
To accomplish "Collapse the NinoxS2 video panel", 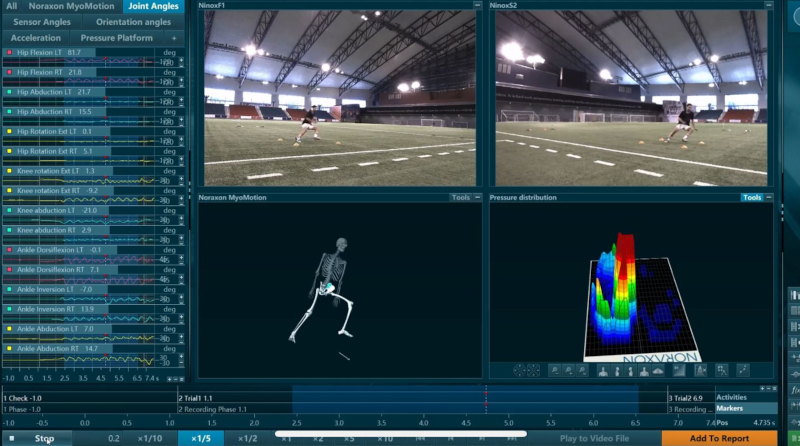I will (x=768, y=5).
